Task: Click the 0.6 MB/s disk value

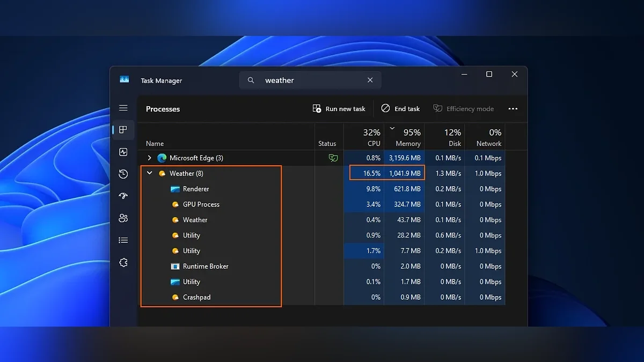Action: pos(448,235)
